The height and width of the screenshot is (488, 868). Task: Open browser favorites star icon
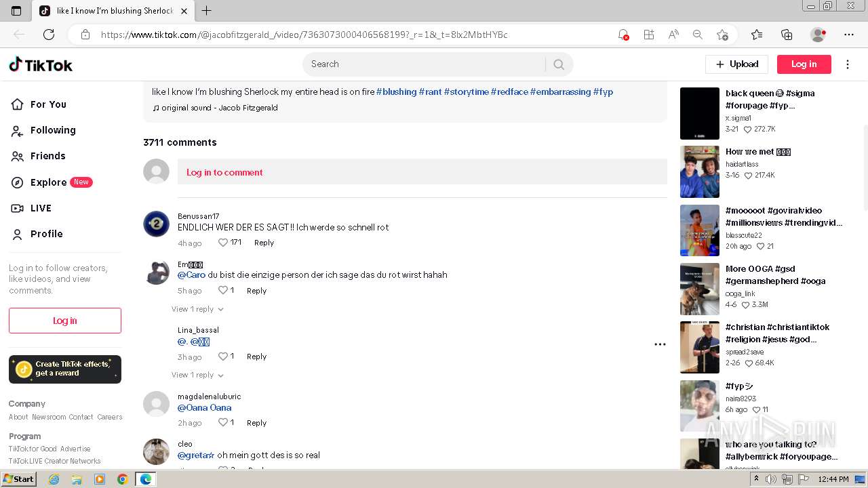point(757,35)
